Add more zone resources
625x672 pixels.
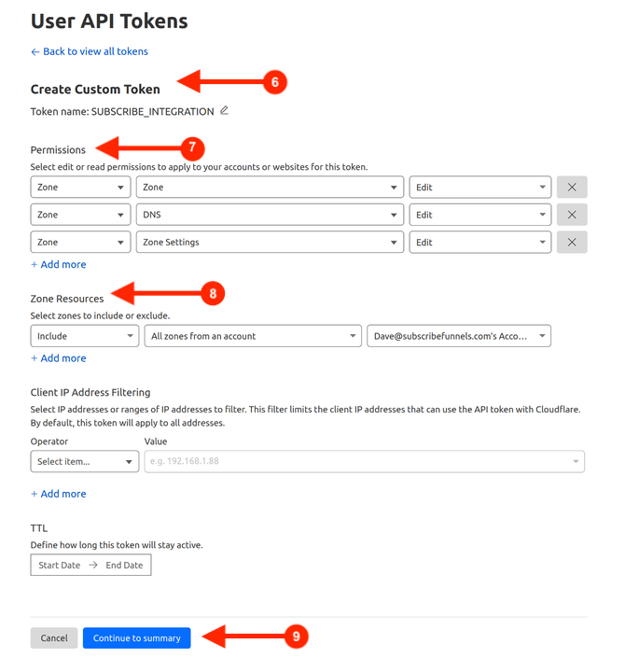pos(59,358)
